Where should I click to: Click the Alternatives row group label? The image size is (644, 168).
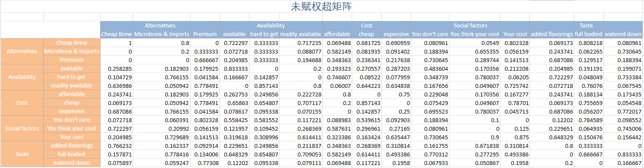pyautogui.click(x=22, y=51)
